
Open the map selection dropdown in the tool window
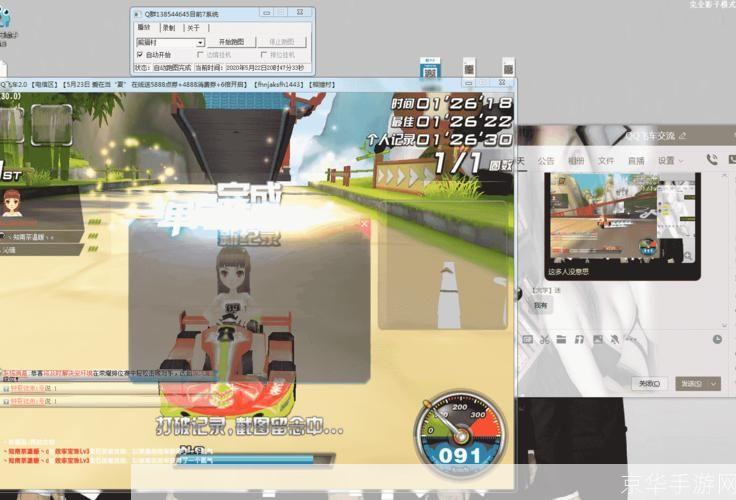point(200,43)
